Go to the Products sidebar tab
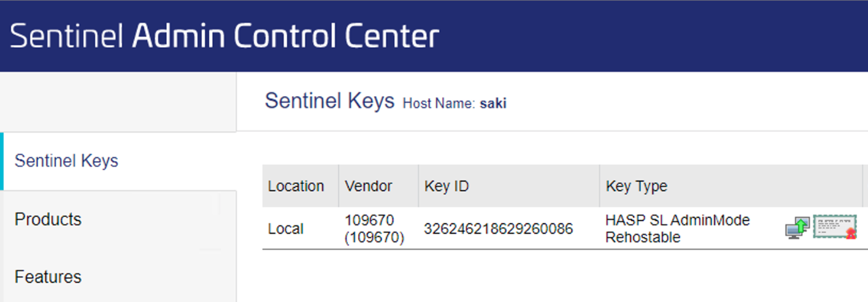868x302 pixels. pos(48,219)
